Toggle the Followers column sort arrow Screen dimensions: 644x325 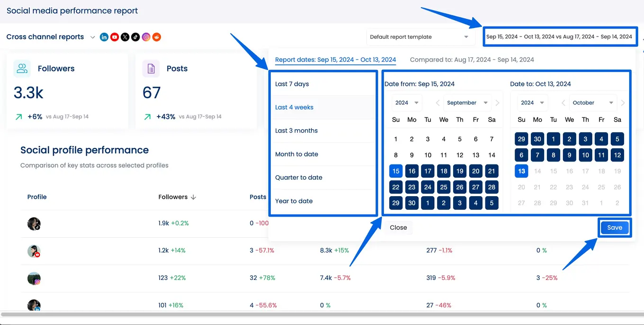pos(192,197)
